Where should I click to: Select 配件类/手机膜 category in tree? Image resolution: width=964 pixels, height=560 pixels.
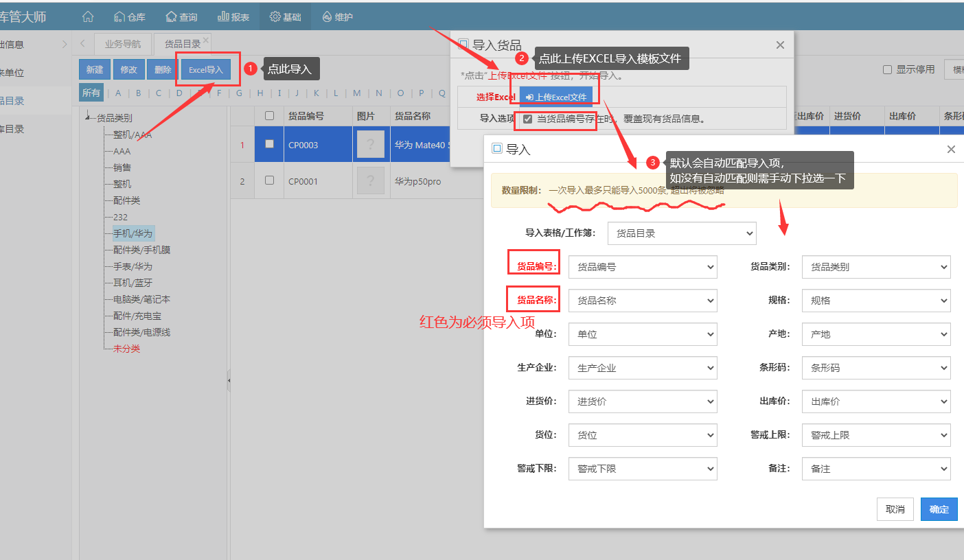coord(141,250)
